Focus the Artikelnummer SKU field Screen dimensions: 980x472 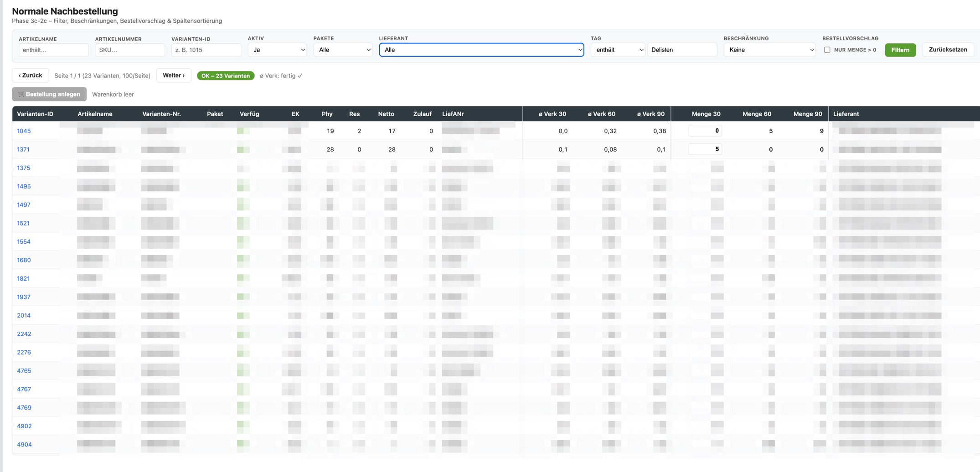(x=130, y=50)
